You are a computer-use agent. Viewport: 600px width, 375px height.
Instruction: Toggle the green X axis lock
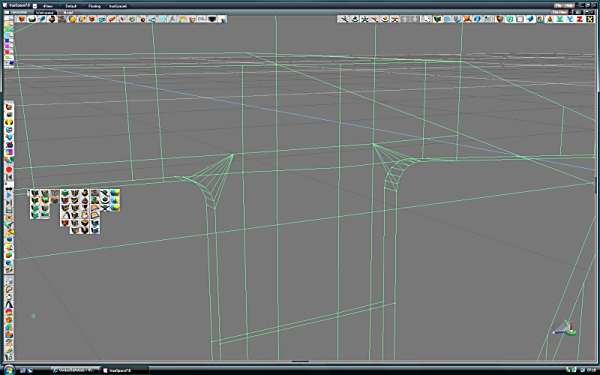559,19
